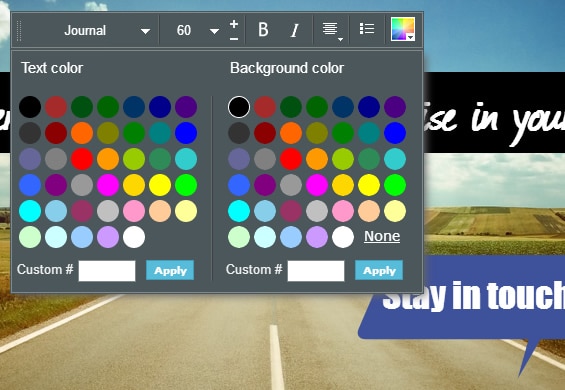Pick peach in Text color palette
Viewport: 565px width, 390px height.
click(x=160, y=211)
